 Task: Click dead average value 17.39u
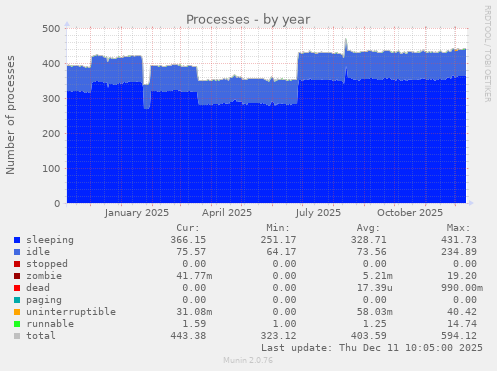pyautogui.click(x=375, y=288)
